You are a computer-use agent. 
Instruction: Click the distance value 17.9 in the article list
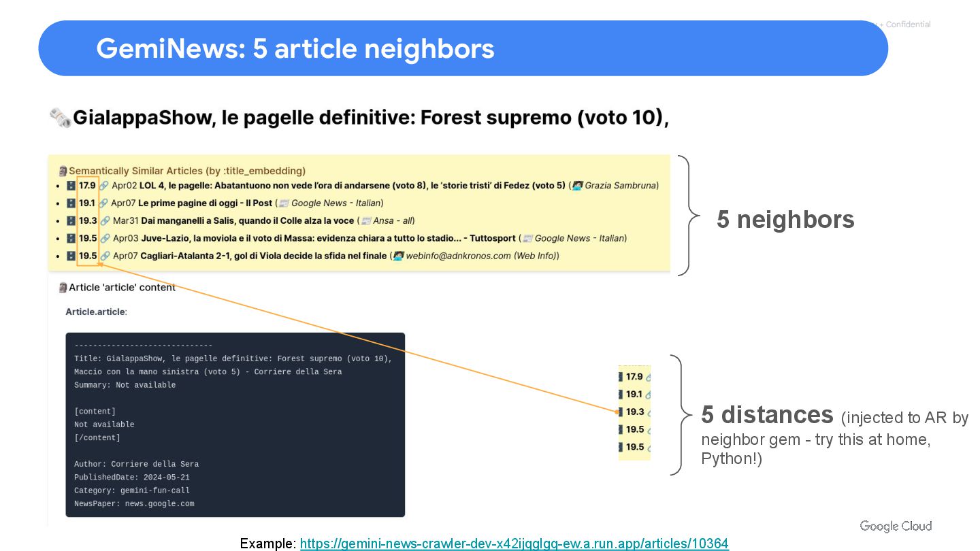[x=87, y=185]
